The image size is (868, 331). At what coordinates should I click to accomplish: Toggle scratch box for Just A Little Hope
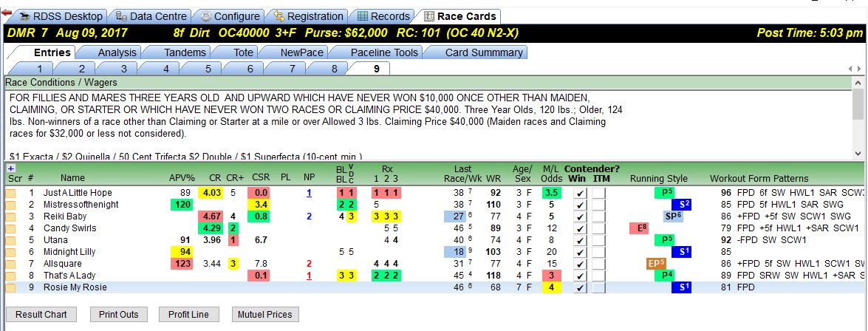pos(11,193)
